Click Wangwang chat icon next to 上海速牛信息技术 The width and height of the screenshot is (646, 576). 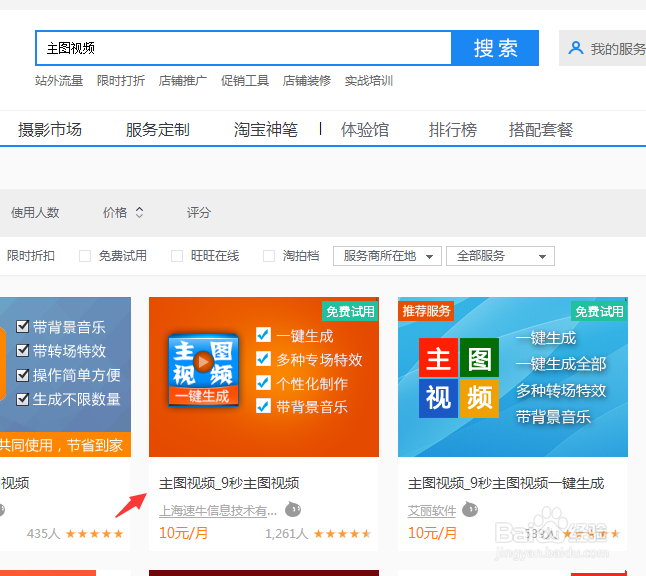point(293,510)
